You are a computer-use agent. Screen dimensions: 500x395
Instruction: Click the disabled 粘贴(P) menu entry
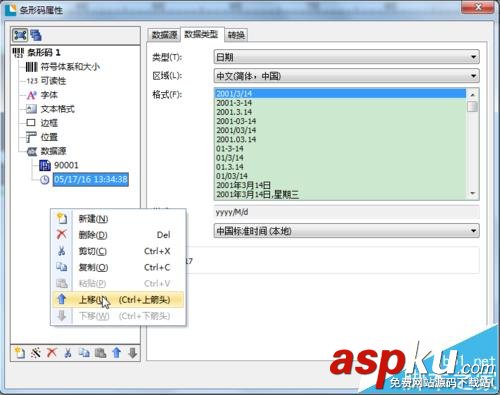(x=118, y=283)
